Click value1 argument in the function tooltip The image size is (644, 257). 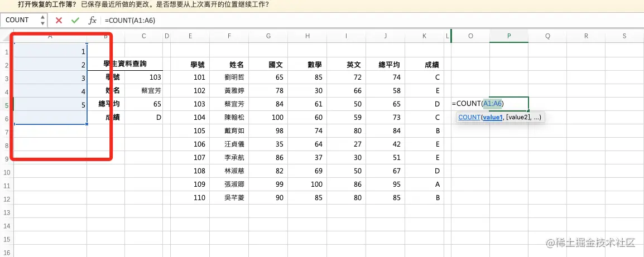[x=492, y=118]
